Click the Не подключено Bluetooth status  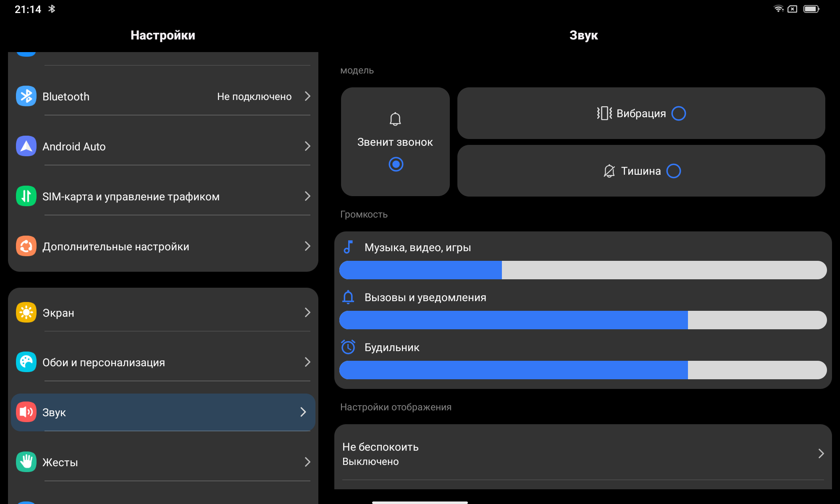254,96
